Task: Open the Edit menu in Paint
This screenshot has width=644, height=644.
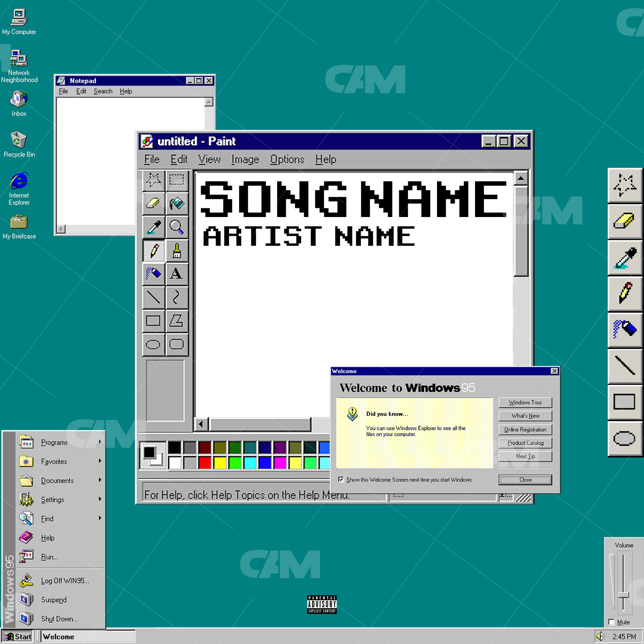Action: tap(179, 159)
